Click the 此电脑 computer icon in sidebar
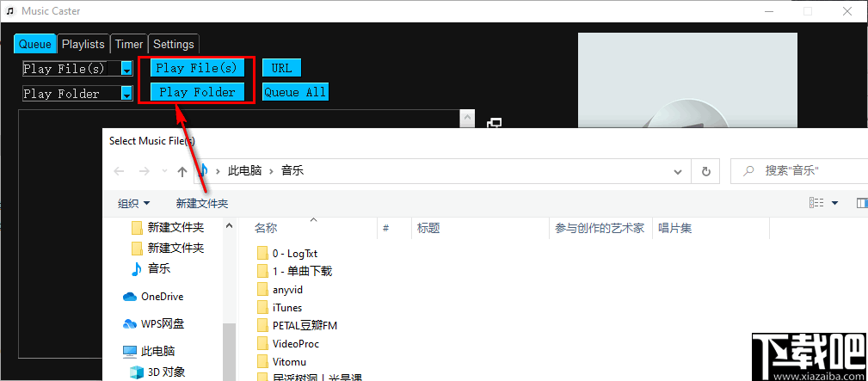 click(x=130, y=351)
